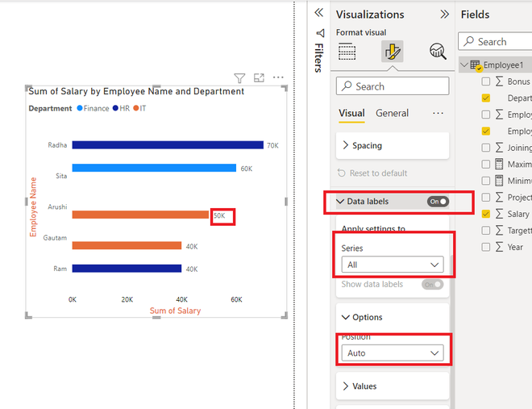The height and width of the screenshot is (409, 532).
Task: Select the Visual tab
Action: [x=351, y=113]
